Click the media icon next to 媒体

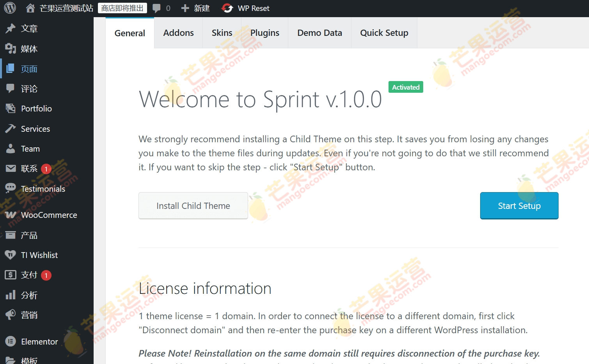coord(11,48)
